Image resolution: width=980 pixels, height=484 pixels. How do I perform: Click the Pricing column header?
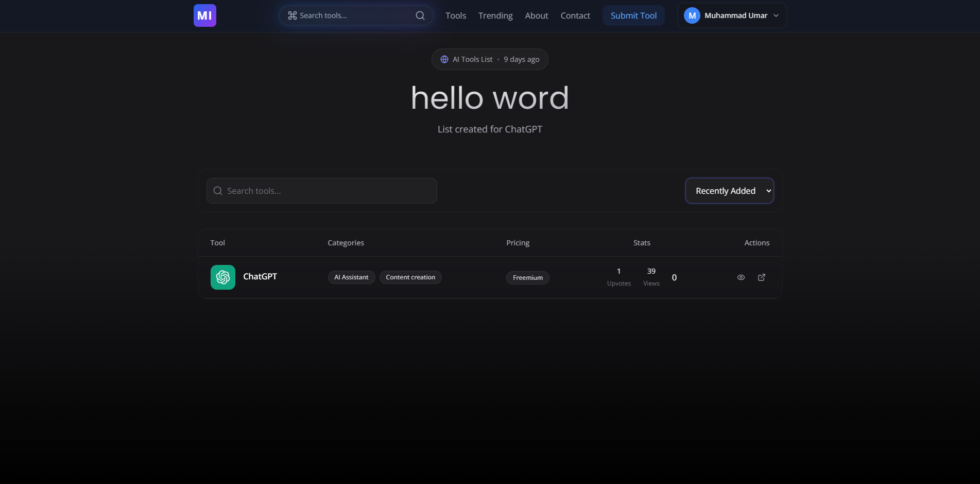[518, 243]
